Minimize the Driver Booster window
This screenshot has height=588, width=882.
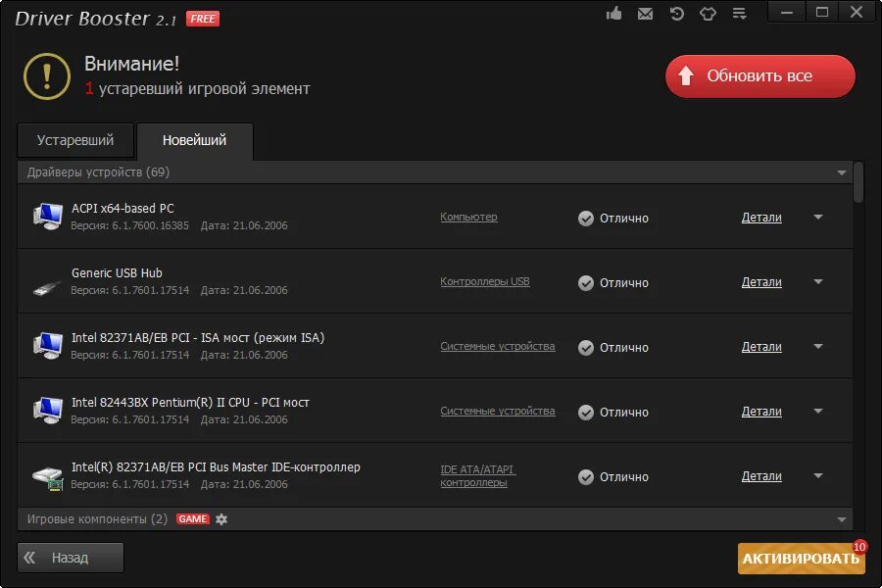tap(787, 13)
